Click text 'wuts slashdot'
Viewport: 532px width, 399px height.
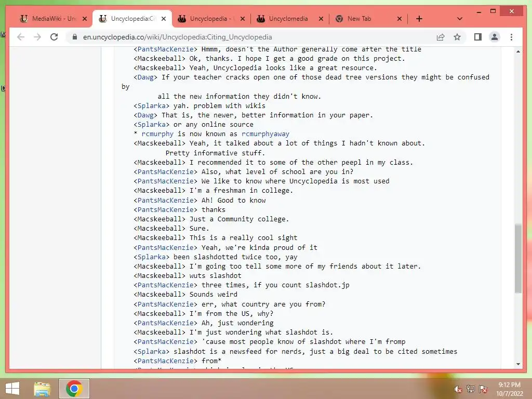[x=215, y=275]
